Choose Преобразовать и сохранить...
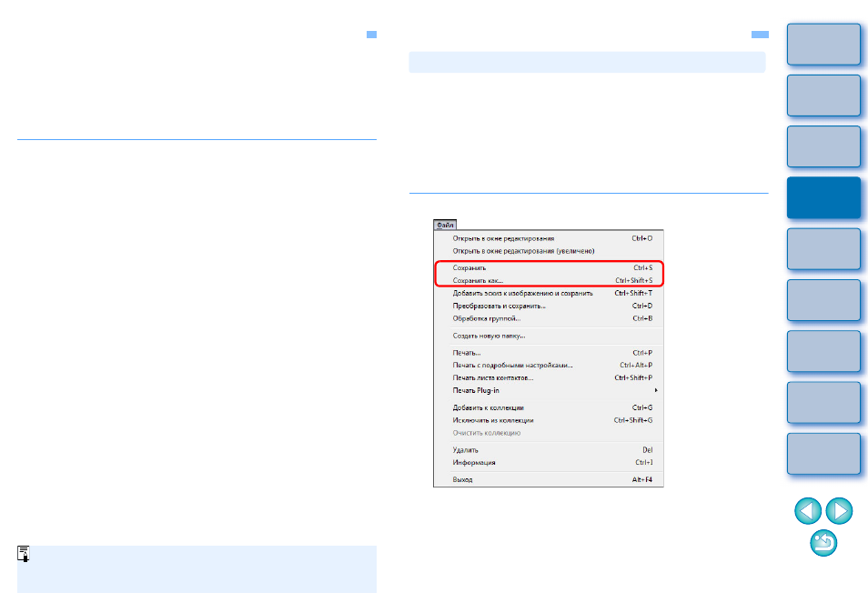The height and width of the screenshot is (613, 868). click(548, 306)
